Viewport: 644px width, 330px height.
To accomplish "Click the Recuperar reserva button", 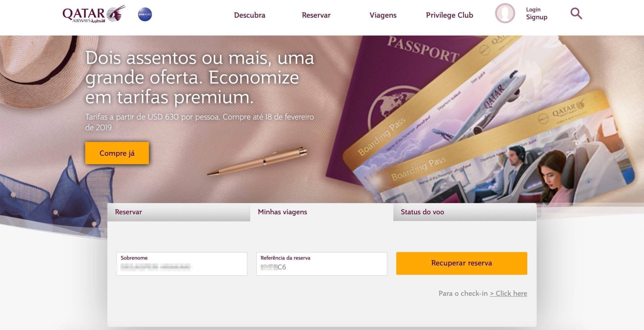I will click(462, 263).
